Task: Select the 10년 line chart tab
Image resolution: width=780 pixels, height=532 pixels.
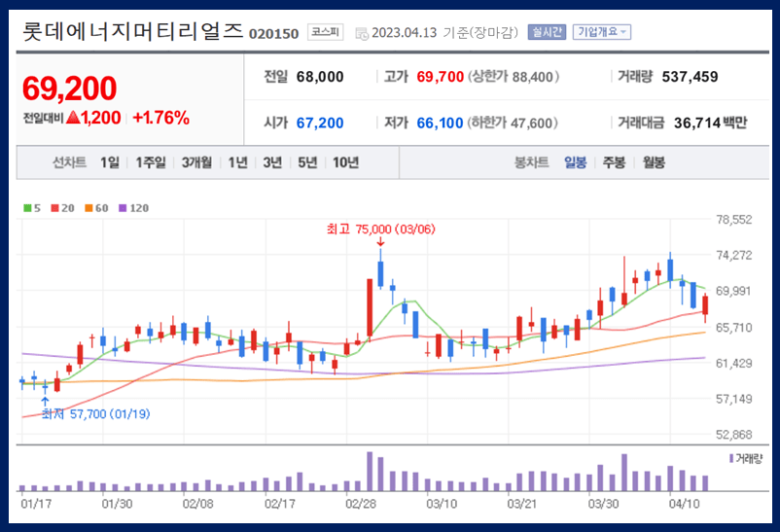Action: click(345, 162)
